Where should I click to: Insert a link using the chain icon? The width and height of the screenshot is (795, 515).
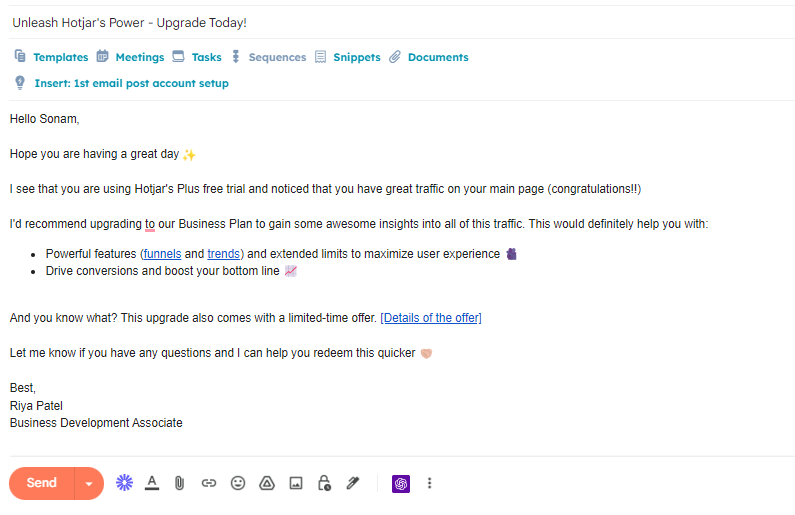pyautogui.click(x=209, y=483)
